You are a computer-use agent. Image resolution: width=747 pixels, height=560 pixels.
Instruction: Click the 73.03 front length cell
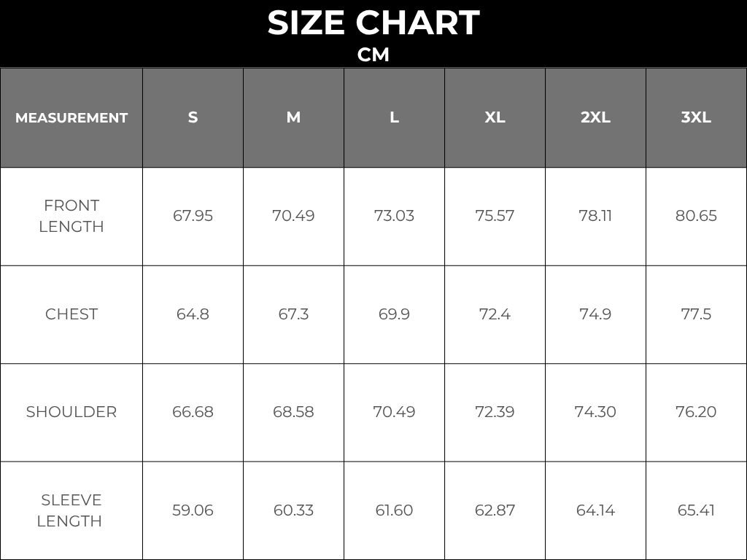point(394,216)
